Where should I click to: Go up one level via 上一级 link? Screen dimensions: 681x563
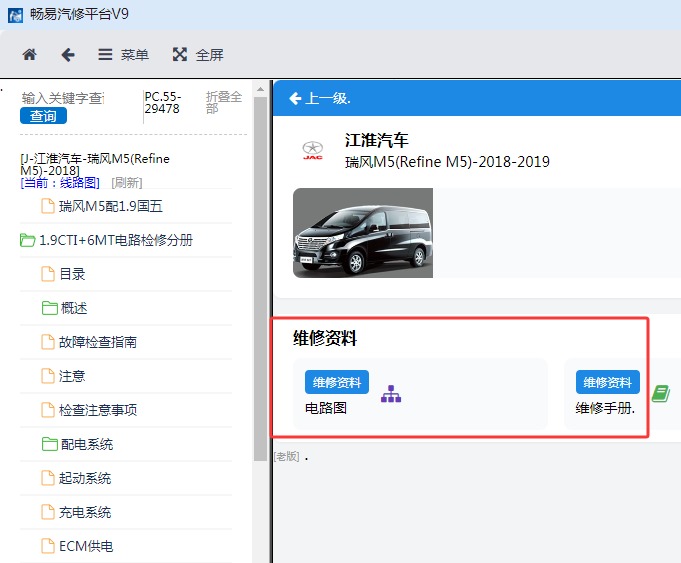point(320,98)
